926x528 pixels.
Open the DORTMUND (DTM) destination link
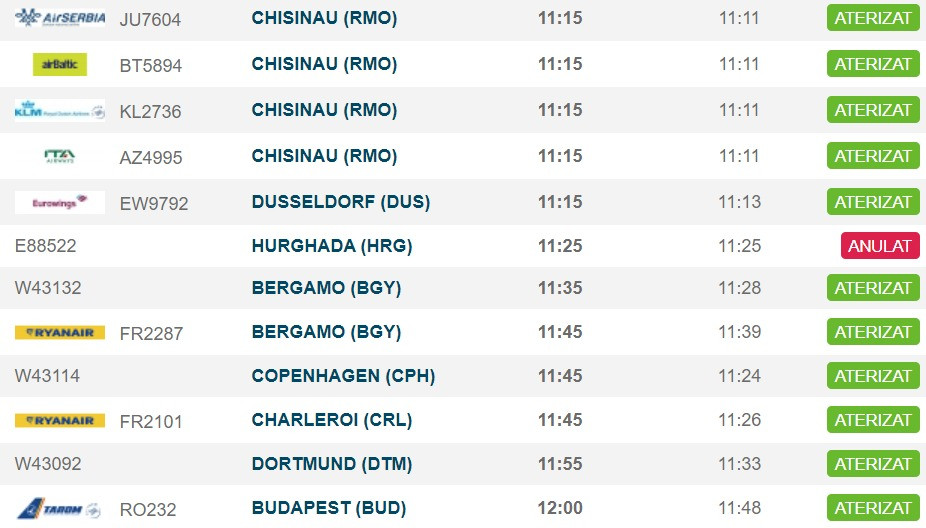coord(332,464)
